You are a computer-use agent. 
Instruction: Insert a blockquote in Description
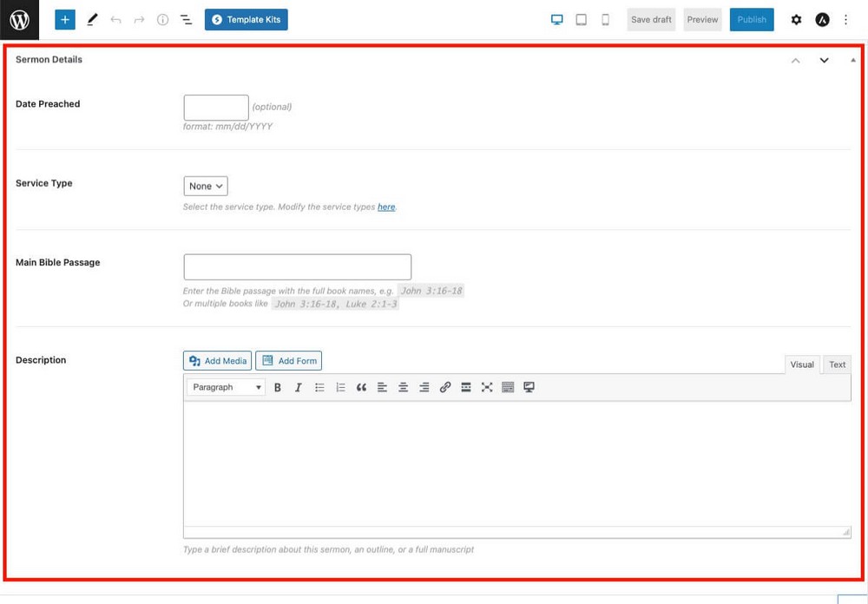pyautogui.click(x=361, y=388)
